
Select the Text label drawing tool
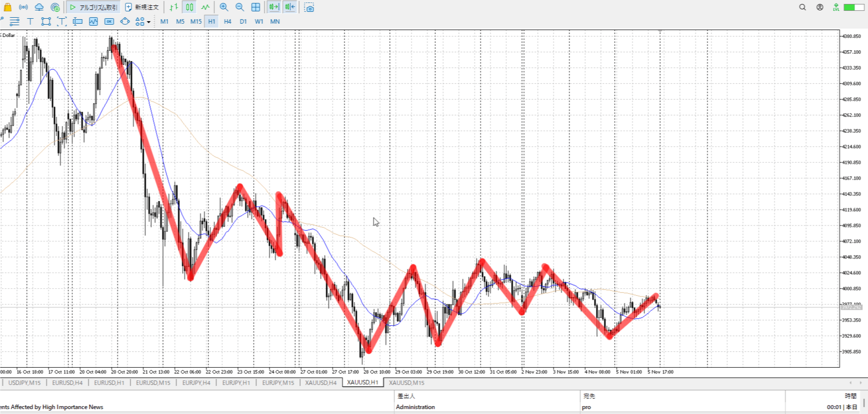pos(30,21)
